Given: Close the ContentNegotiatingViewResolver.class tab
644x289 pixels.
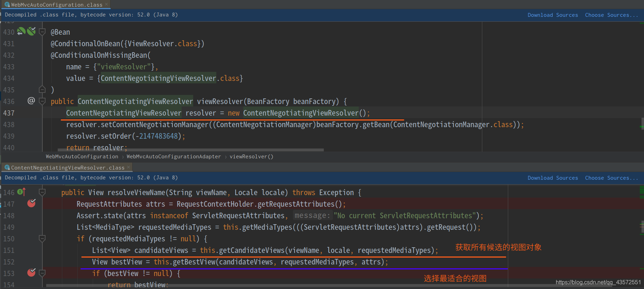Looking at the screenshot, I should (x=128, y=167).
